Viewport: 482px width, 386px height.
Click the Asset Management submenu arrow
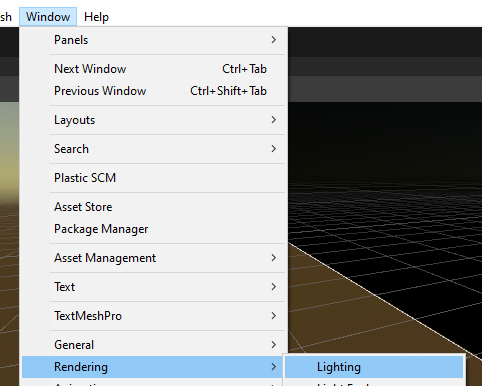point(274,258)
